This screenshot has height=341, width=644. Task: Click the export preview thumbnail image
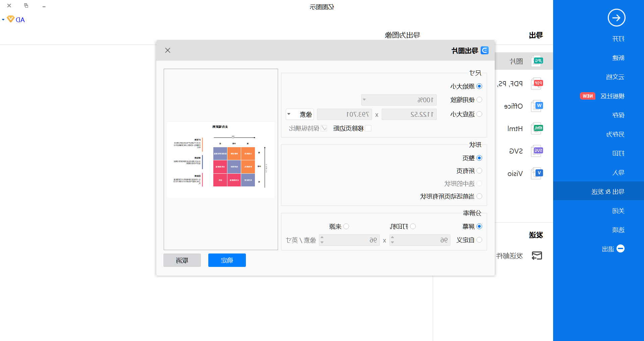click(221, 160)
